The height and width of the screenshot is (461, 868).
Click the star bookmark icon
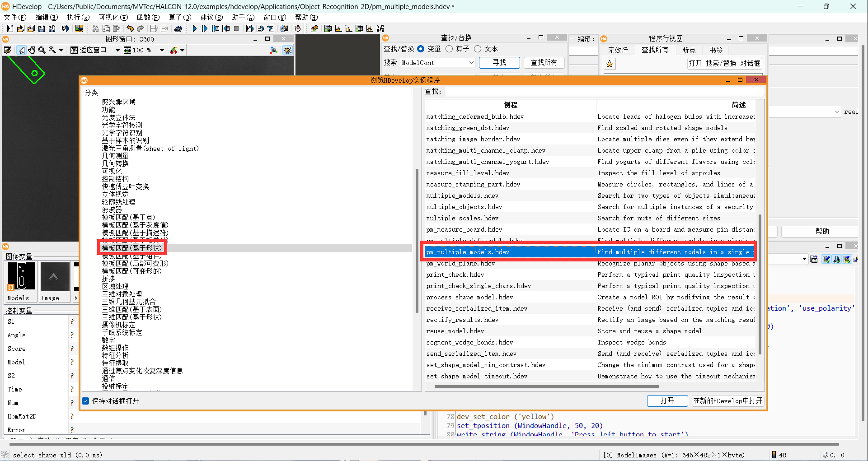pyautogui.click(x=610, y=64)
